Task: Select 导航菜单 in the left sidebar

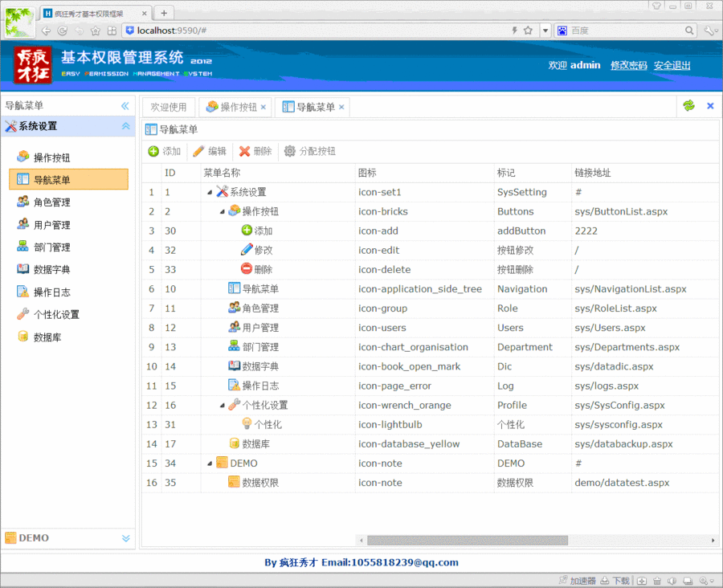Action: pyautogui.click(x=69, y=179)
